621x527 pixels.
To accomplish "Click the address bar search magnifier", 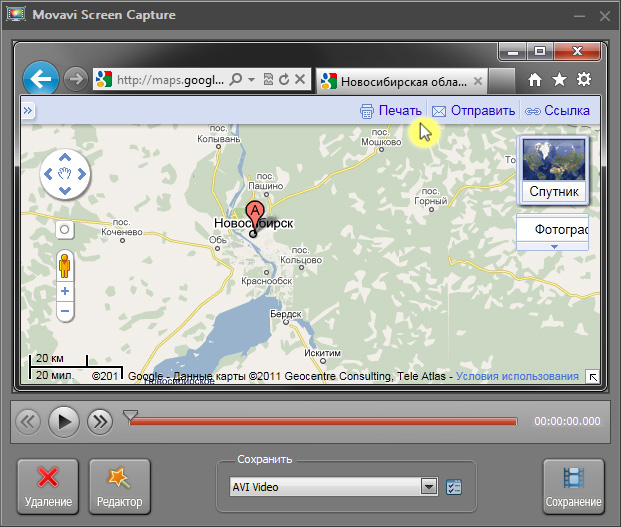I will click(236, 80).
